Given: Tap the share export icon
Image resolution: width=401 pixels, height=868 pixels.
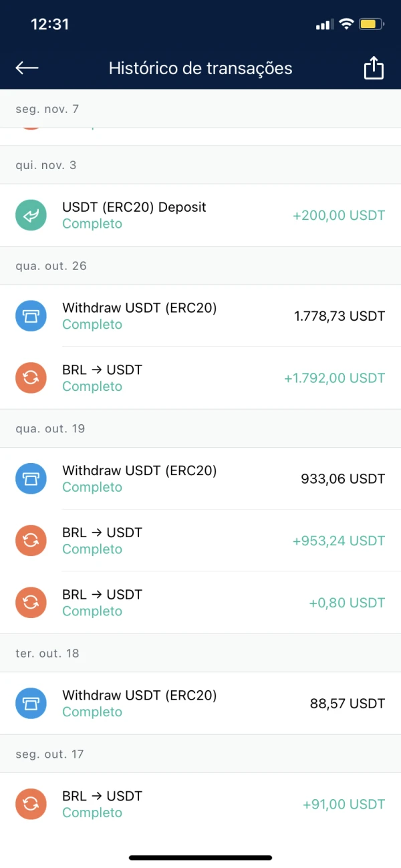Looking at the screenshot, I should click(x=374, y=68).
